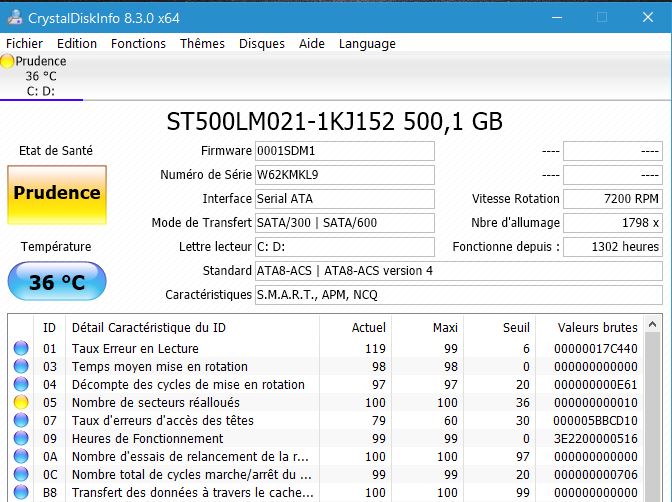The height and width of the screenshot is (502, 672).
Task: Select Décompte des cycles de mise en rotation
Action: coord(326,385)
